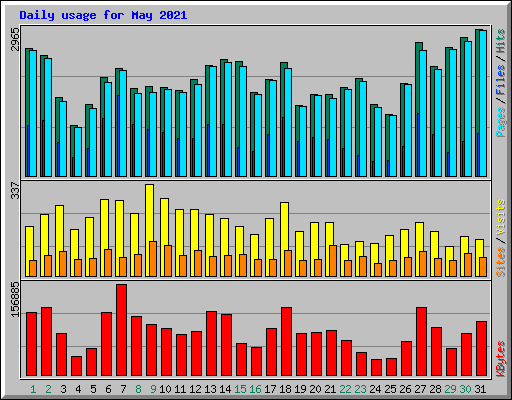The image size is (512, 400).
Task: Click day label 23 on the axis
Action: click(360, 389)
